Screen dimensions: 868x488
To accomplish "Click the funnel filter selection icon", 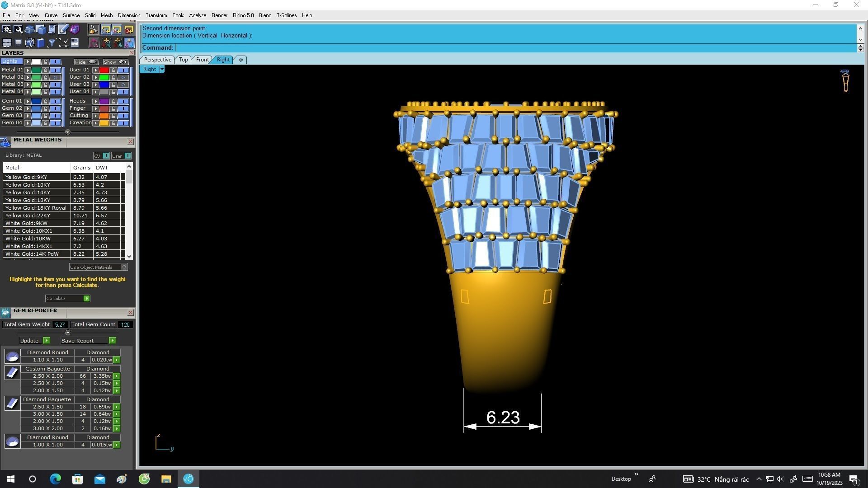I will pos(52,43).
